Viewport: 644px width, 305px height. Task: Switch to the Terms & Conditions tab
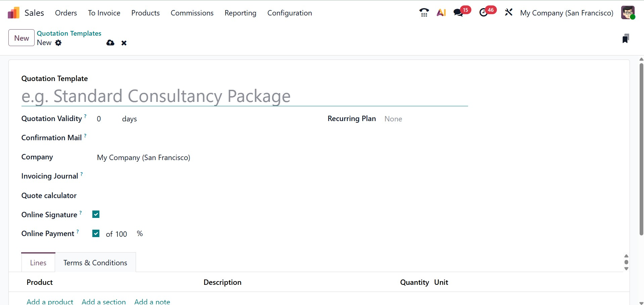pos(95,263)
